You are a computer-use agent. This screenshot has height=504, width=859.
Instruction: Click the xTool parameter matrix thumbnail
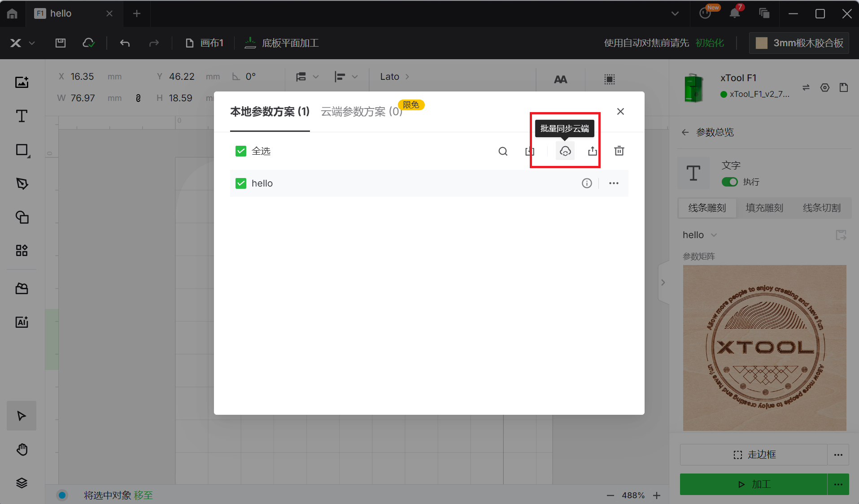tap(764, 348)
